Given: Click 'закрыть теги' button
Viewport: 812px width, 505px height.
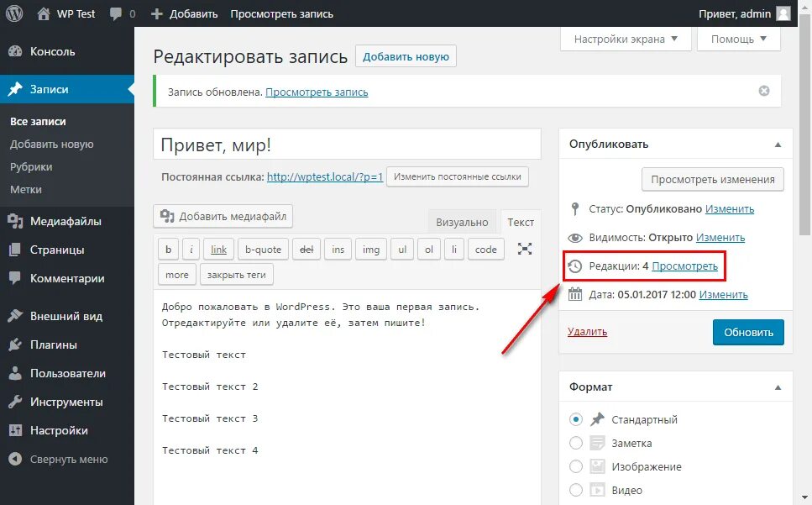Looking at the screenshot, I should tap(237, 275).
